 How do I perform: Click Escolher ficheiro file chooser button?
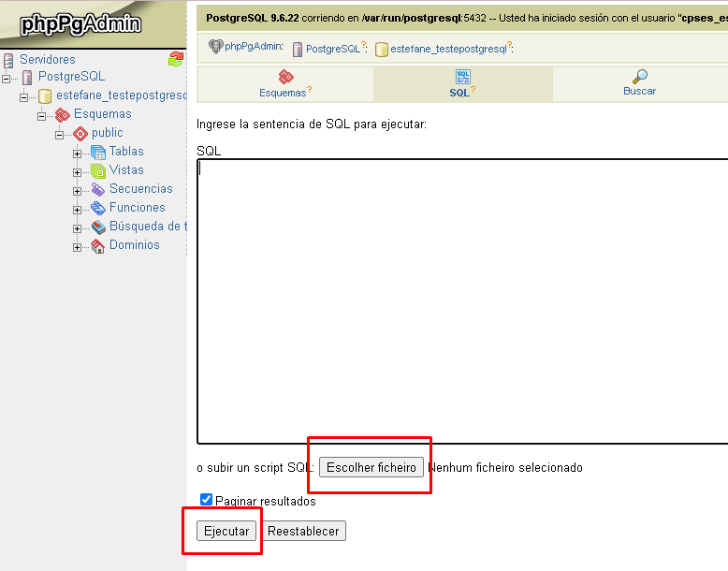tap(371, 467)
